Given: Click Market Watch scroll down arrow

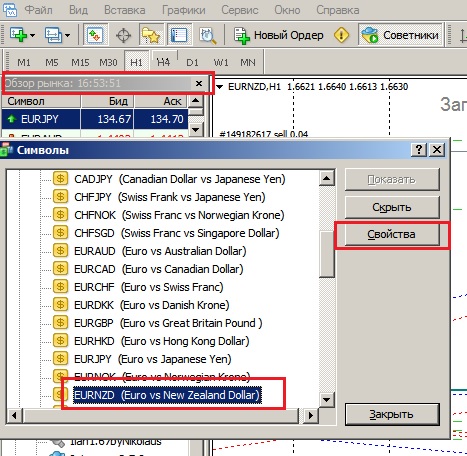Looking at the screenshot, I should 196,129.
